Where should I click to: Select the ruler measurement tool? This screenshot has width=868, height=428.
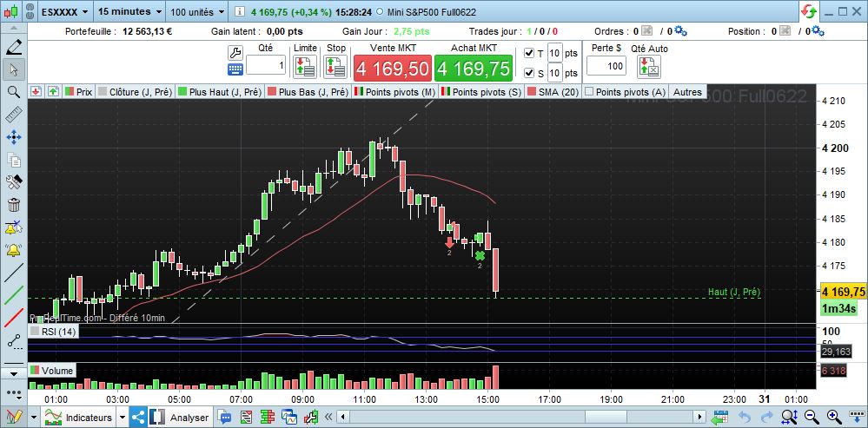click(14, 115)
